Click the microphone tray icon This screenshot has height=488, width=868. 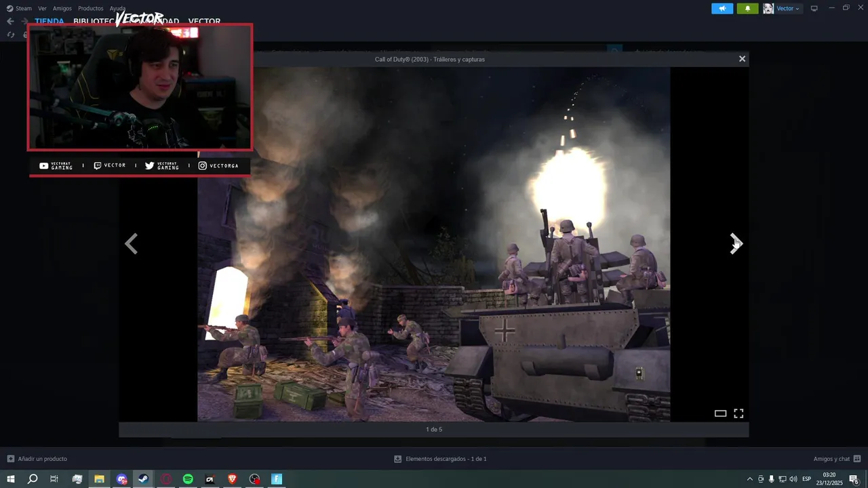(x=771, y=479)
